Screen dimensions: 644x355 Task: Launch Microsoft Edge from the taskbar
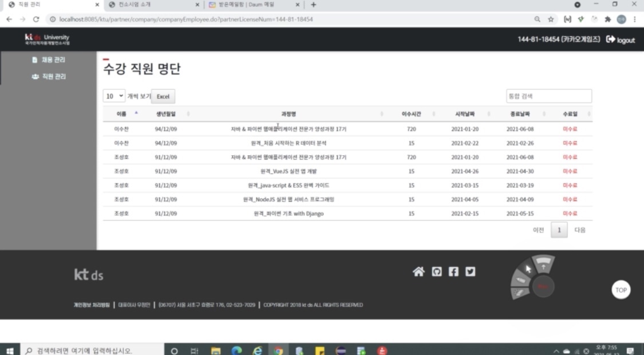[236, 350]
